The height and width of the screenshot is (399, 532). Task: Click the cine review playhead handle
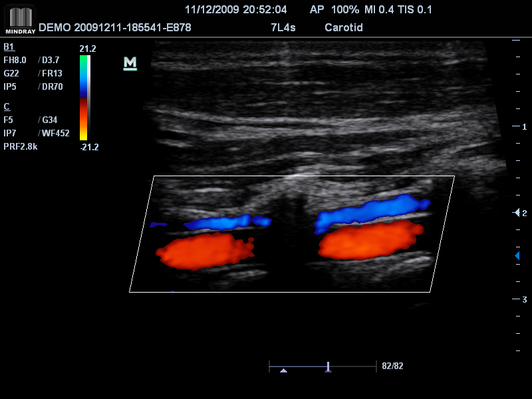[x=328, y=366]
